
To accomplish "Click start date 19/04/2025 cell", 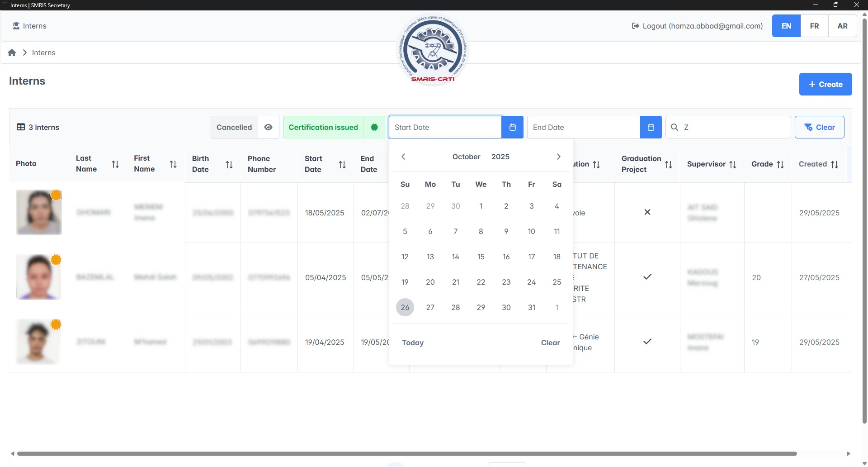I will (x=325, y=342).
